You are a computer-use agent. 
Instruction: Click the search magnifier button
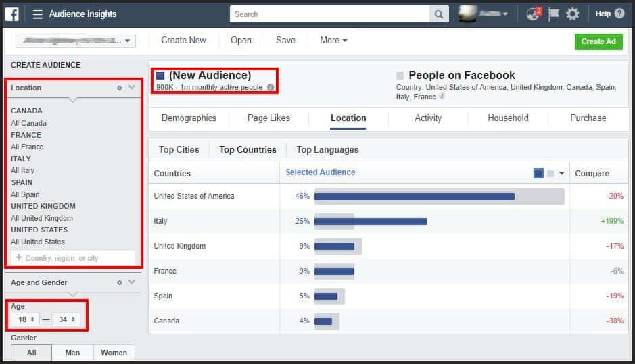[439, 14]
